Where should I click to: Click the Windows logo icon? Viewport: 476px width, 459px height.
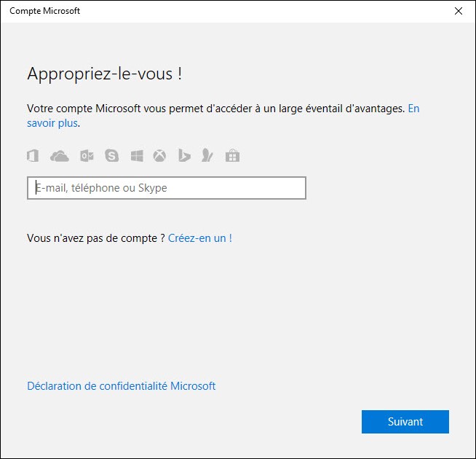pos(137,155)
